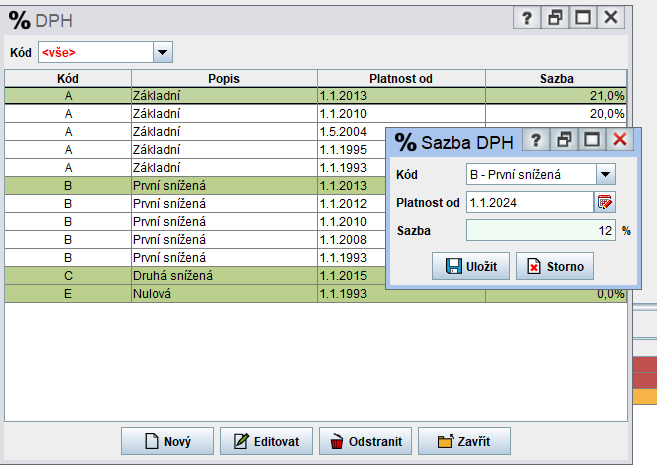Restore down the Sazba DPH dialog
657x475 pixels.
tap(564, 141)
